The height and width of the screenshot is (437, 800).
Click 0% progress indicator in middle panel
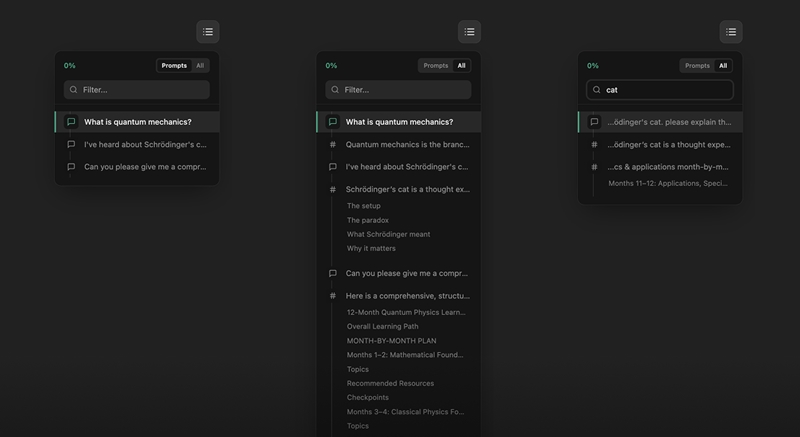click(331, 65)
